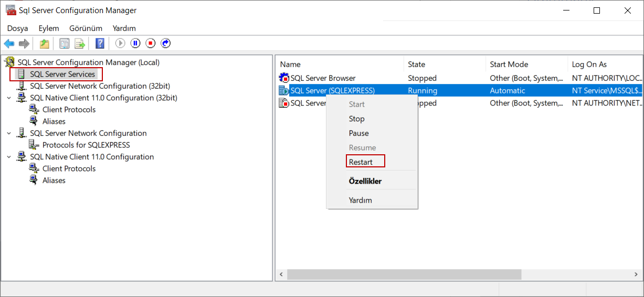
Task: Click the Restart Service blue arrow icon
Action: click(166, 44)
